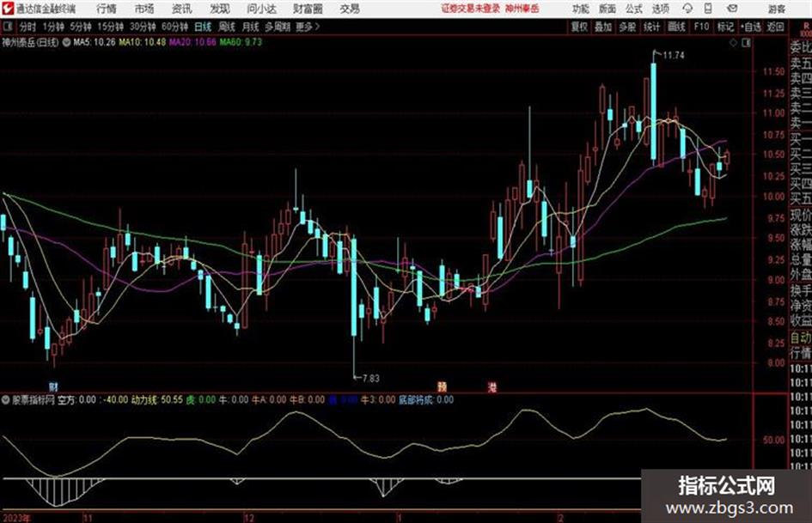Open the 财富圈 menu
812x523 pixels.
click(x=308, y=9)
